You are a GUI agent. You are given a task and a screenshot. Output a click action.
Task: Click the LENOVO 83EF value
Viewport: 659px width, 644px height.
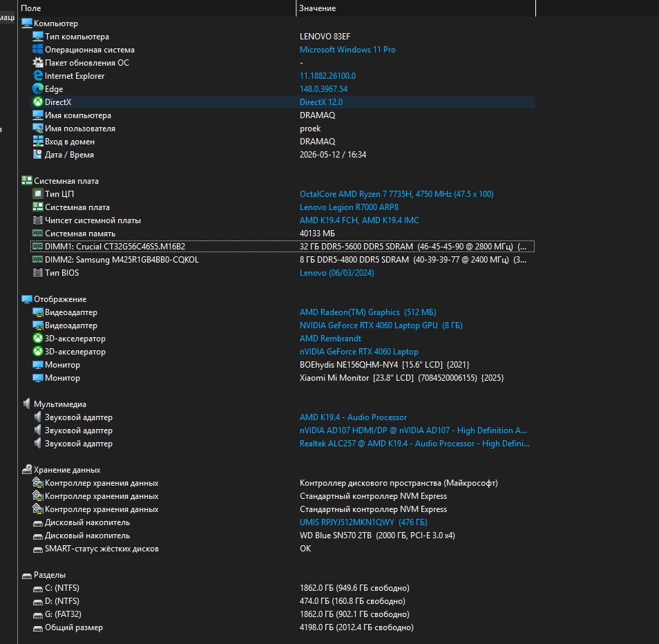[x=325, y=37]
